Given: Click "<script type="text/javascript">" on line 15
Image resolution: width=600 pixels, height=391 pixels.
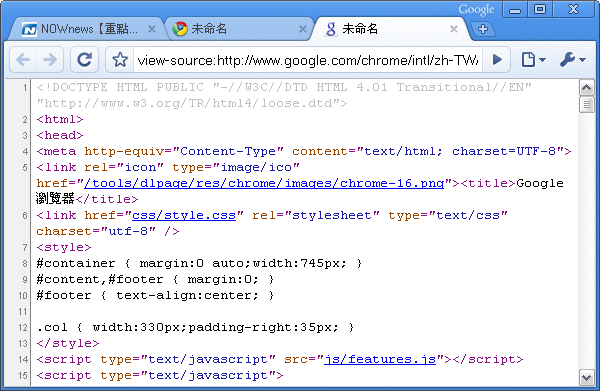Looking at the screenshot, I should click(x=160, y=375).
